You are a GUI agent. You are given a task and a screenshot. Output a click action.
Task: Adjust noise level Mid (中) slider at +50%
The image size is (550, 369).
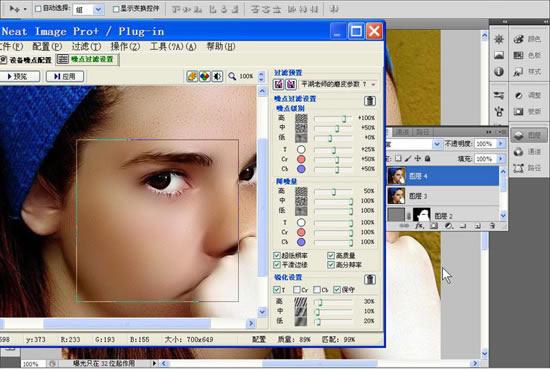click(x=337, y=128)
